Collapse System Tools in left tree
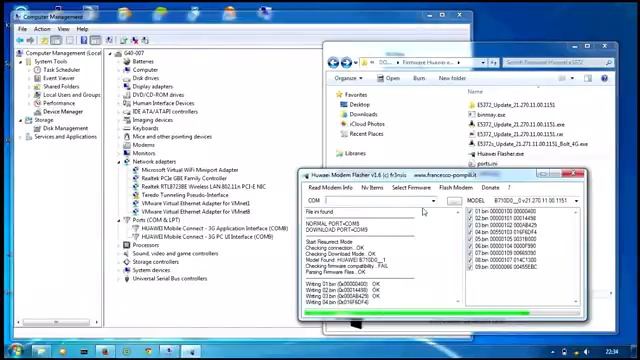Image resolution: width=640 pixels, height=360 pixels. click(x=20, y=62)
